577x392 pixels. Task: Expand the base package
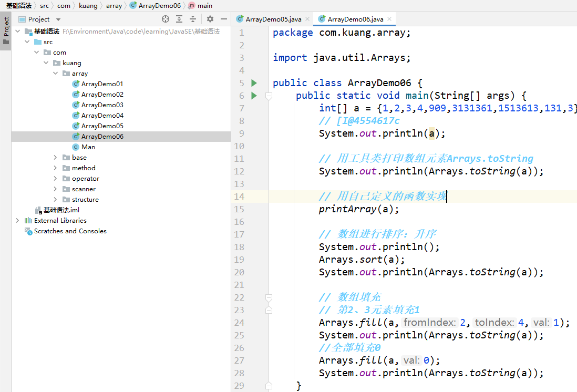pyautogui.click(x=55, y=158)
